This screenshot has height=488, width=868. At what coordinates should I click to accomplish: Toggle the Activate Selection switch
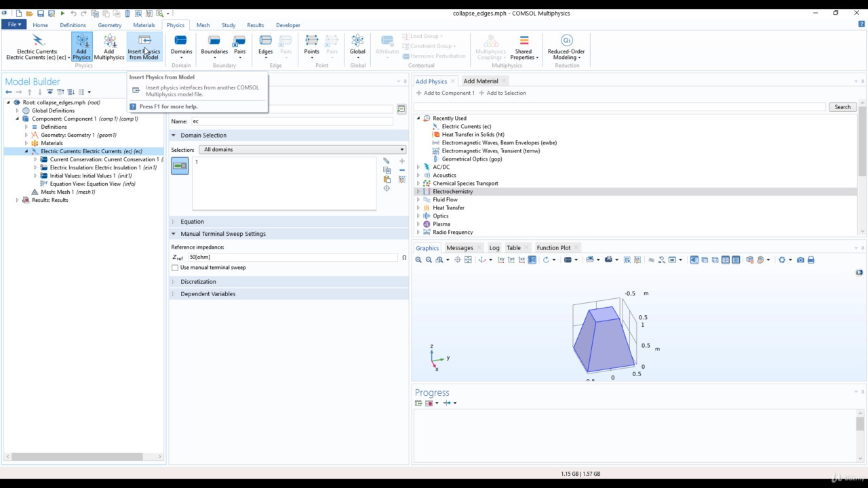click(x=180, y=165)
